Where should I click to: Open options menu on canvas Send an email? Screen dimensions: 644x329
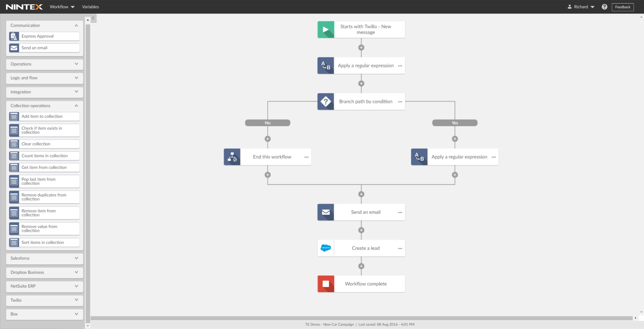pos(400,212)
